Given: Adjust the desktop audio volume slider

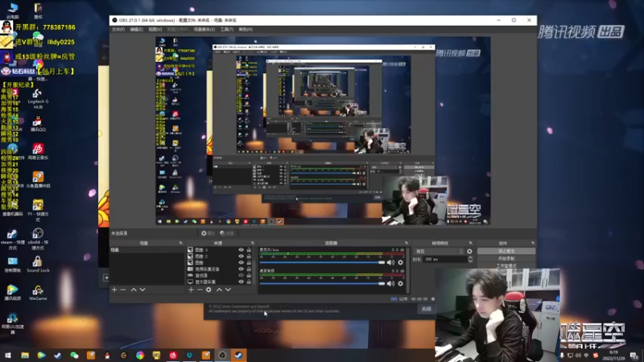Looking at the screenshot, I should pyautogui.click(x=322, y=284).
